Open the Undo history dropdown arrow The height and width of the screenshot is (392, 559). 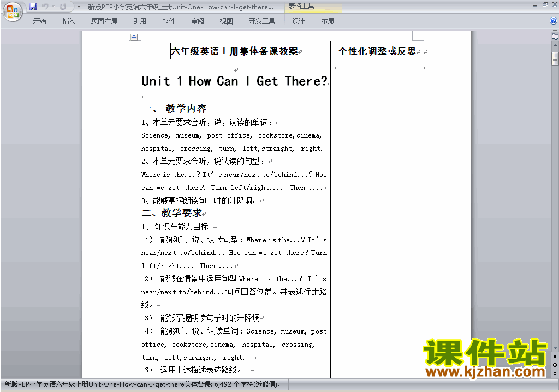(53, 7)
